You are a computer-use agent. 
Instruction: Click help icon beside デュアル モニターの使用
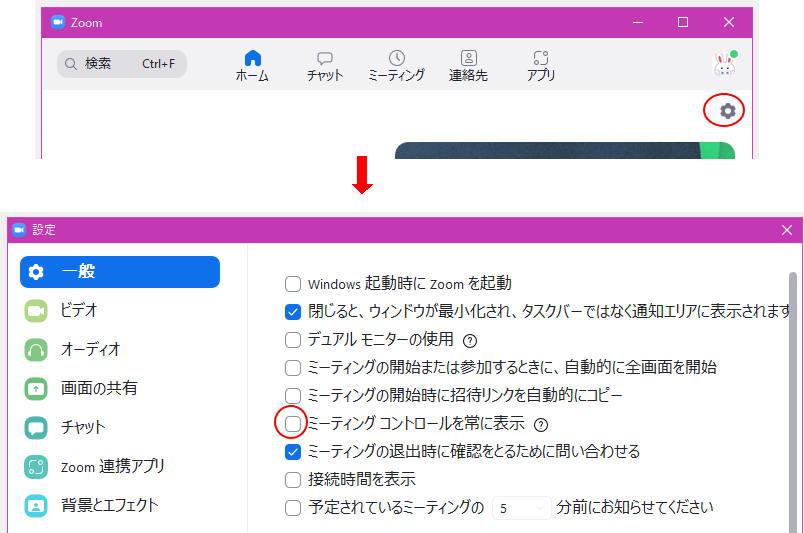(470, 341)
